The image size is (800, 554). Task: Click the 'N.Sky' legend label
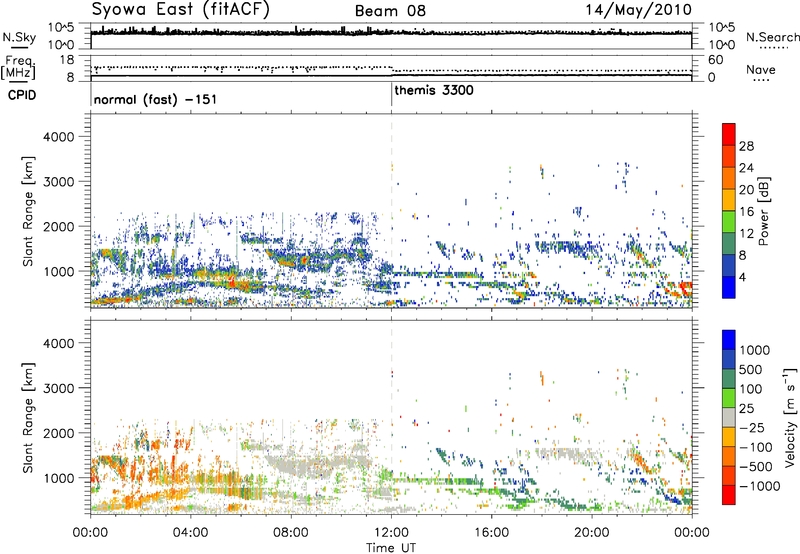(x=19, y=37)
